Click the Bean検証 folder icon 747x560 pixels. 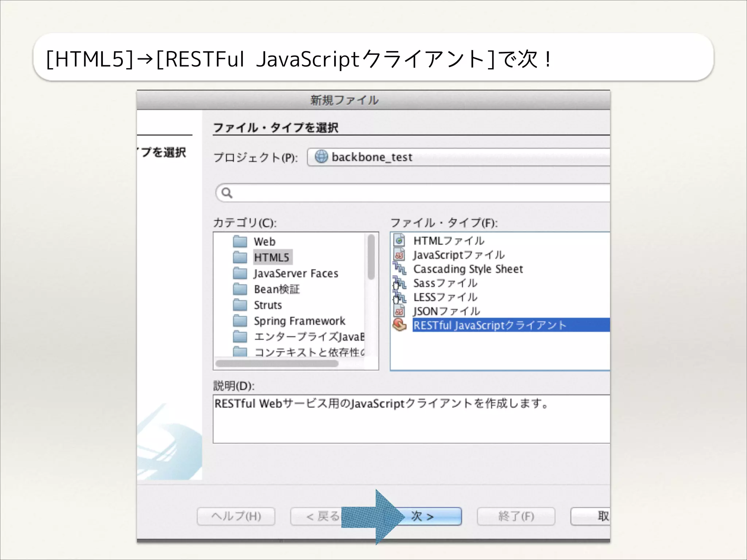pos(240,289)
